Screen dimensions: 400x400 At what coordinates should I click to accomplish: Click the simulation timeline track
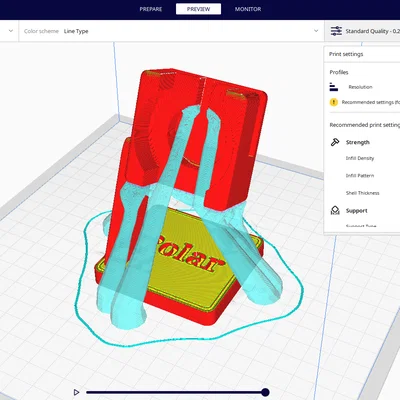(173, 392)
